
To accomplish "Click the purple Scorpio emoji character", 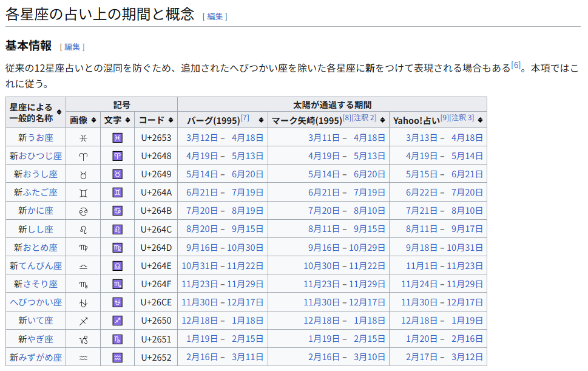I will 117,284.
